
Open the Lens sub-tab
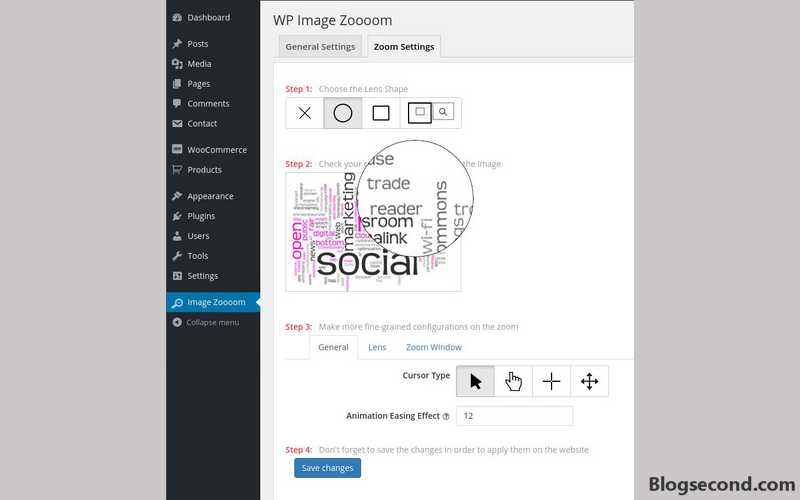[x=377, y=347]
